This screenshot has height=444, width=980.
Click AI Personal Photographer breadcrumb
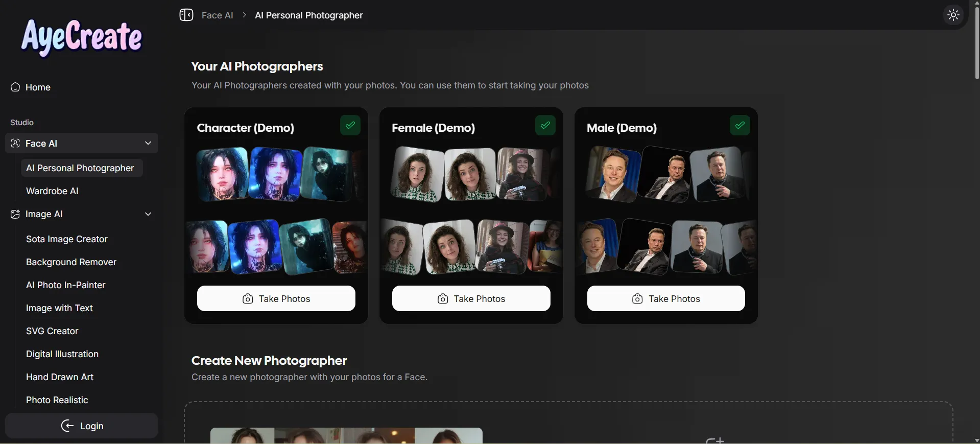309,15
